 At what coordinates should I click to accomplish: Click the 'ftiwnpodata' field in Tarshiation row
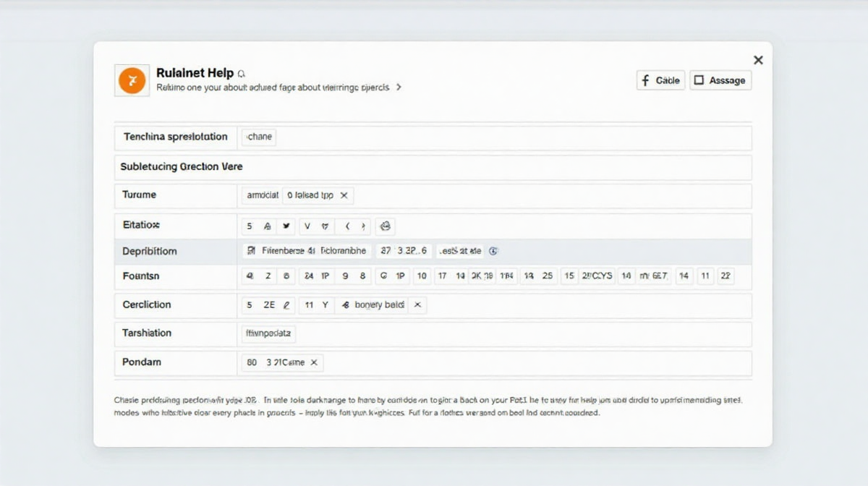click(268, 333)
